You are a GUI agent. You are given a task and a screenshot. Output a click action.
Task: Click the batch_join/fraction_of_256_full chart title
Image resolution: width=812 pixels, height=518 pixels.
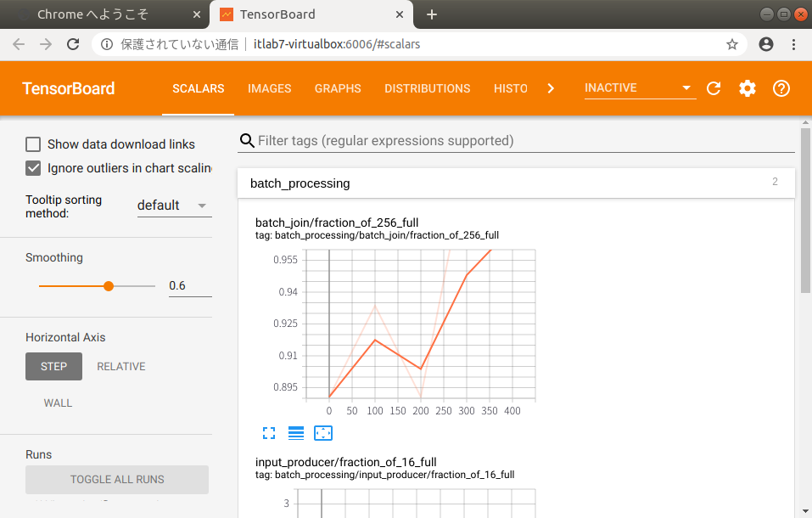coord(337,222)
